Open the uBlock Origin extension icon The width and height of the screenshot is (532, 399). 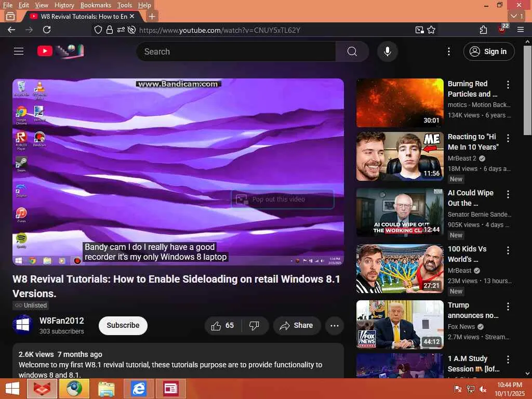(x=502, y=29)
